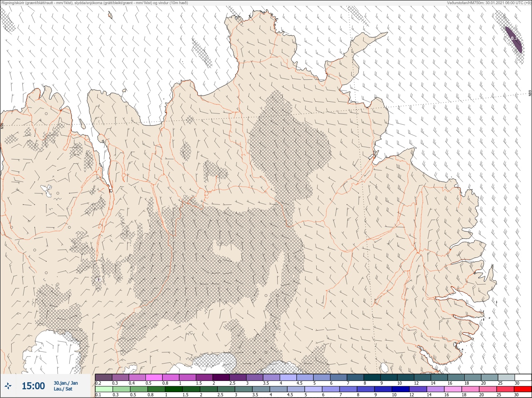Select the white swatch above 30 in the upper legend
Viewport: 532px width, 398px height.
(x=523, y=377)
